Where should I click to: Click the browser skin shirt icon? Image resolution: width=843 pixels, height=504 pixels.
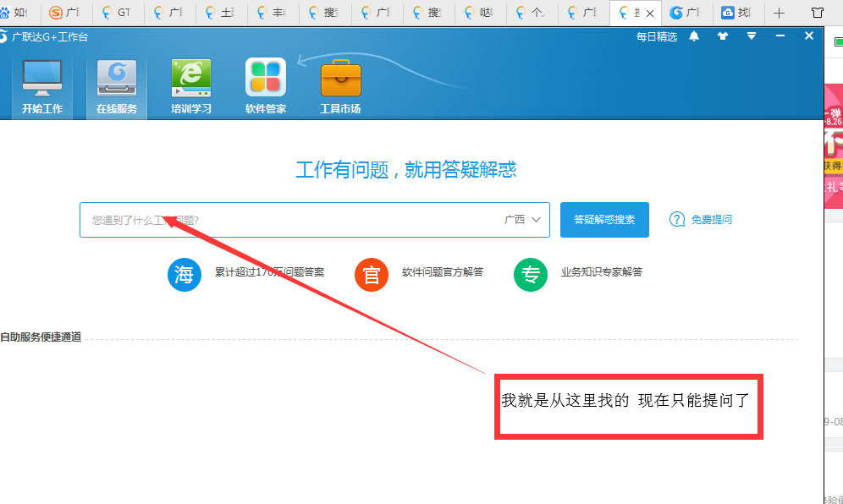click(818, 13)
